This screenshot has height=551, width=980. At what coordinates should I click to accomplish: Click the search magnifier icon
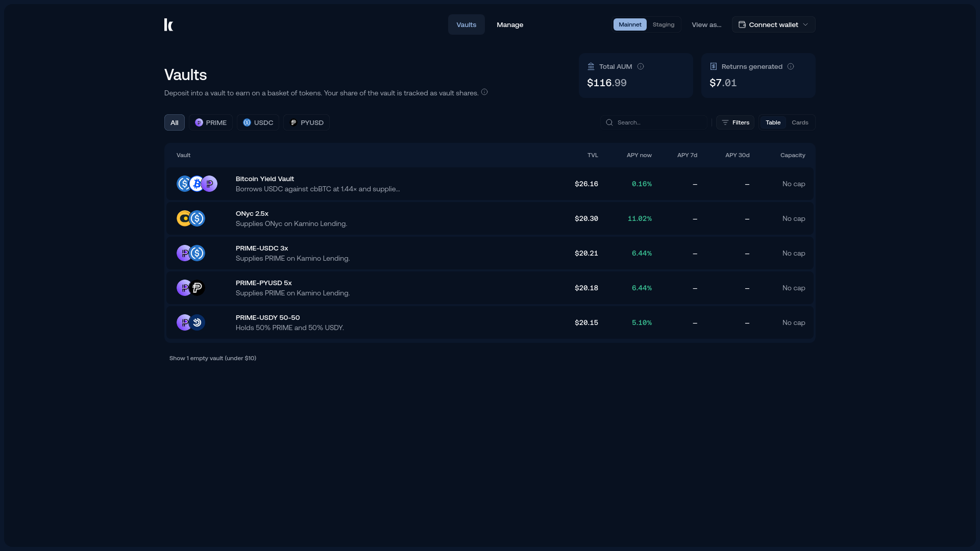point(609,122)
